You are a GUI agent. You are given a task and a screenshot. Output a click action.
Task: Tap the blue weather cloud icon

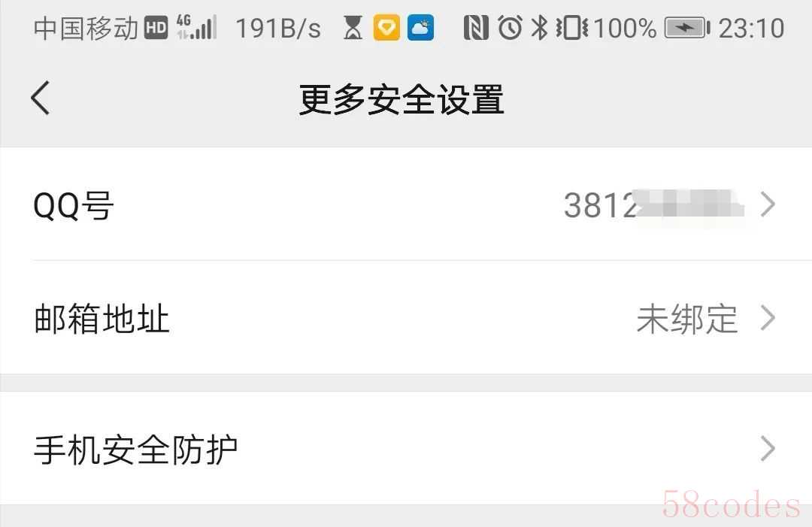(420, 27)
